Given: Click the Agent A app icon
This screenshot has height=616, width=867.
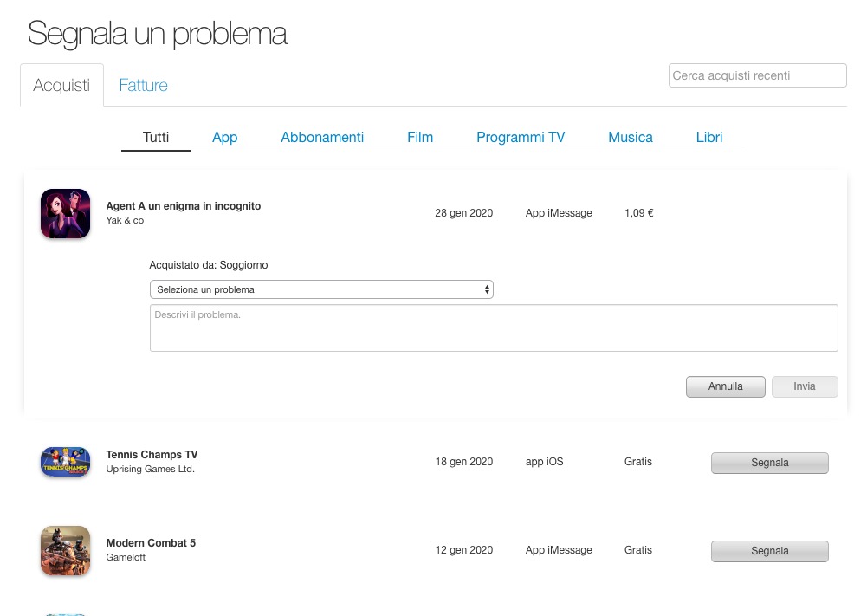Looking at the screenshot, I should click(65, 213).
